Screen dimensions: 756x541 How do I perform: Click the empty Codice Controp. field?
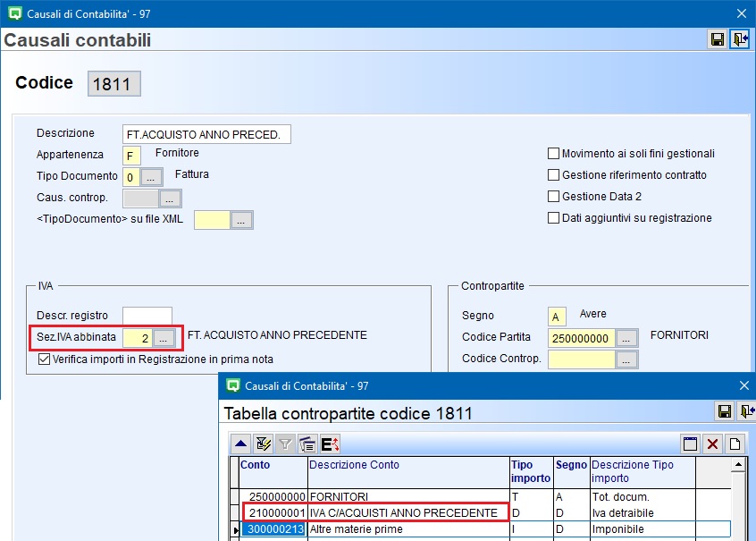(582, 359)
